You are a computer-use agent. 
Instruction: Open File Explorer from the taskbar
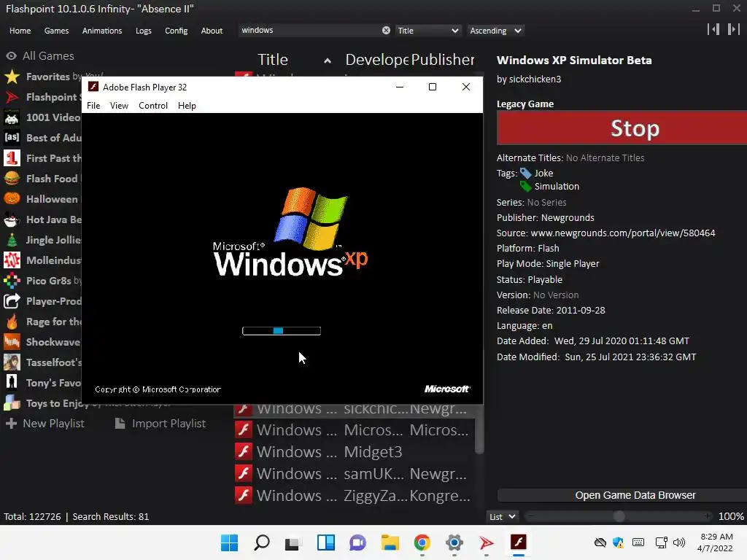click(x=390, y=542)
